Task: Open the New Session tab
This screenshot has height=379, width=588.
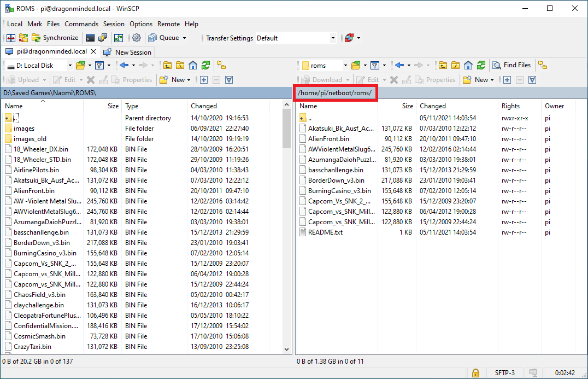Action: pos(128,52)
